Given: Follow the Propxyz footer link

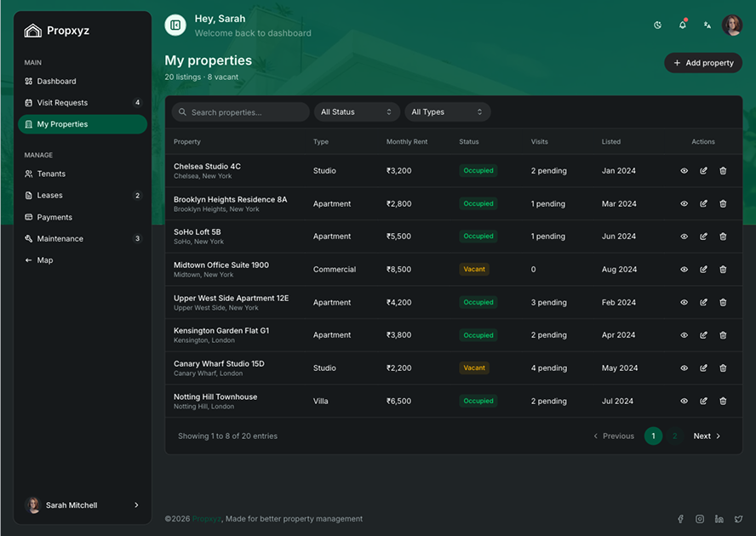Looking at the screenshot, I should (x=206, y=519).
